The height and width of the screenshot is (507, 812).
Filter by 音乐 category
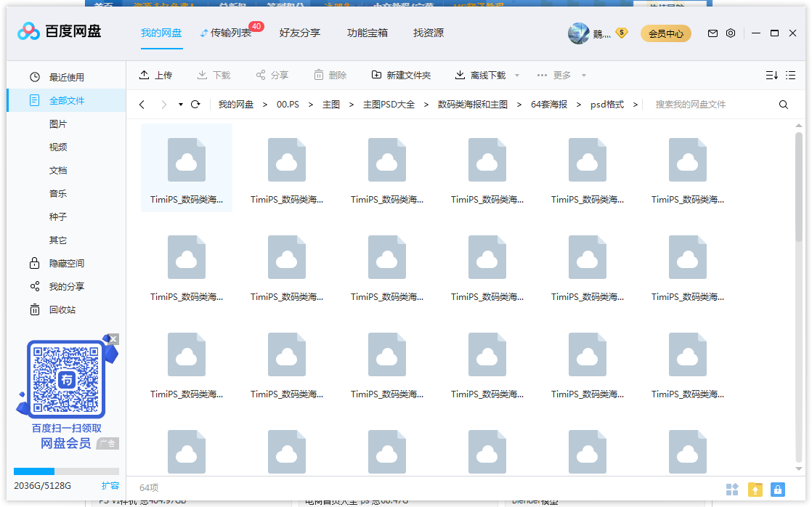pos(58,194)
